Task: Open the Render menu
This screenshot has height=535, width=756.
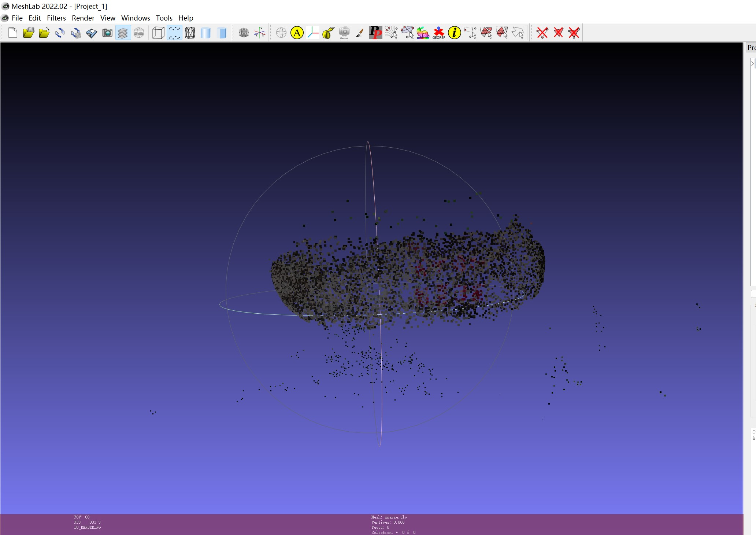Action: pos(83,18)
